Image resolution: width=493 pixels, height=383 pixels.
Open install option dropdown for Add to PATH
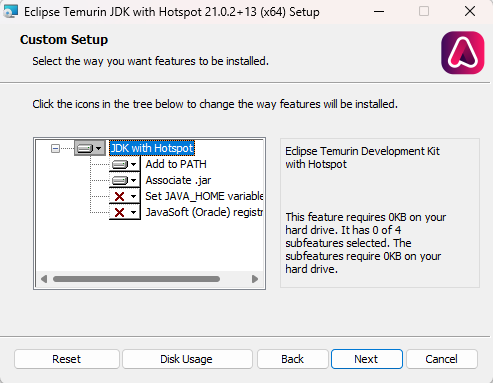[124, 164]
